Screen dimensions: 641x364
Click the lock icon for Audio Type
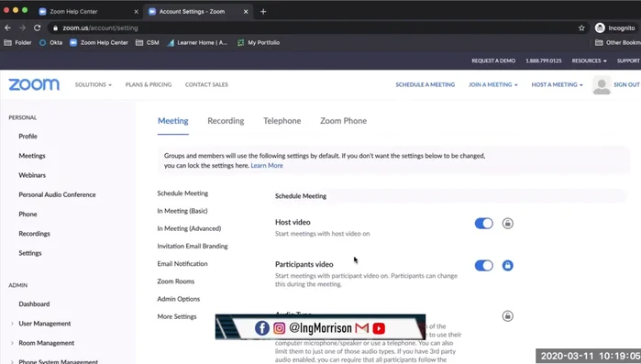(508, 315)
